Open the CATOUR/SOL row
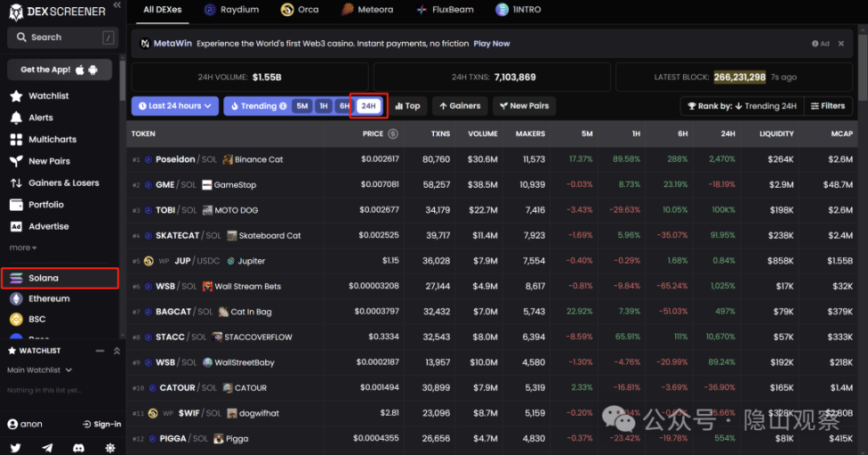The image size is (868, 455). tap(493, 388)
